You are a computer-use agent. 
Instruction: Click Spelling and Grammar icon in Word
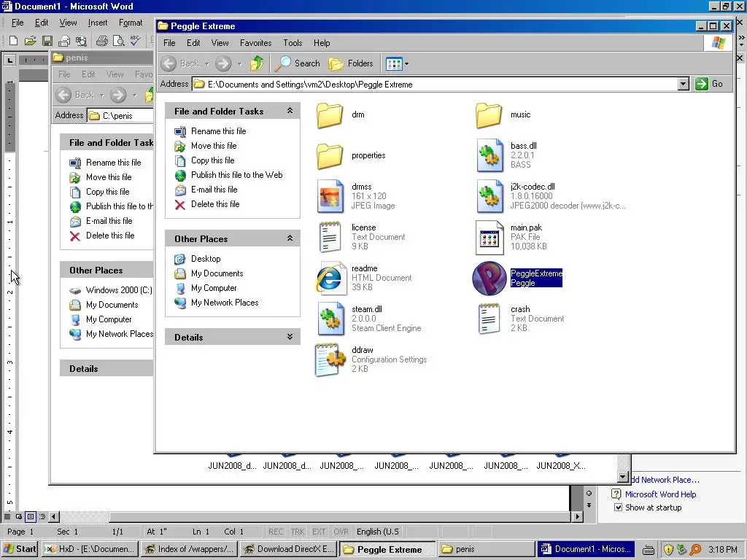point(135,41)
